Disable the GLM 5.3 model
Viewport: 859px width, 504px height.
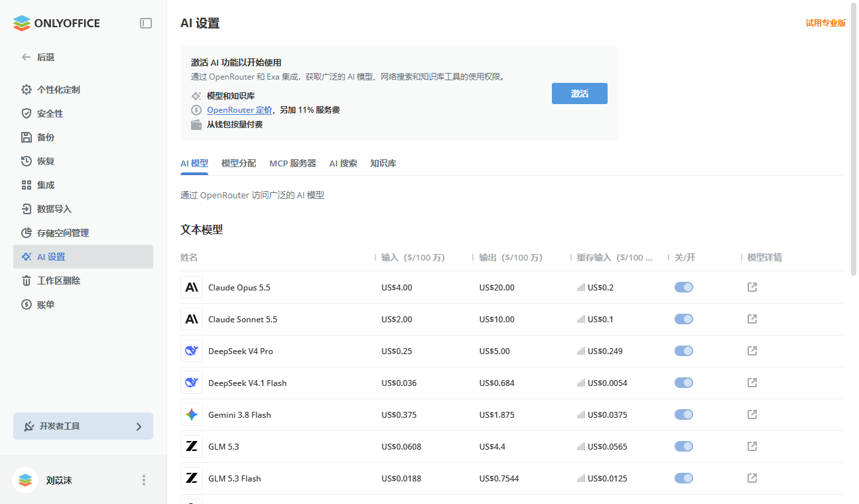click(x=684, y=446)
